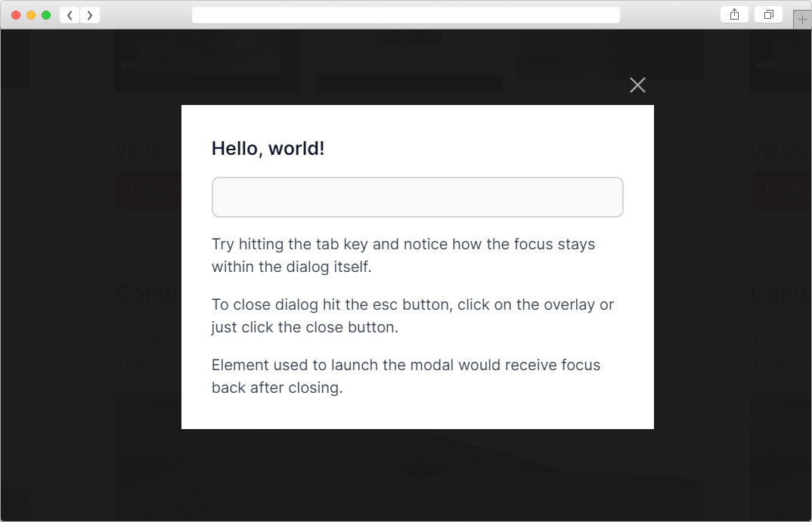812x522 pixels.
Task: Go forward with the browser forward arrow
Action: 90,15
